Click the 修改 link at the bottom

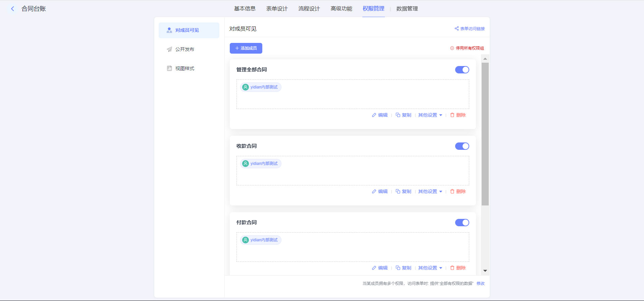pyautogui.click(x=480, y=284)
